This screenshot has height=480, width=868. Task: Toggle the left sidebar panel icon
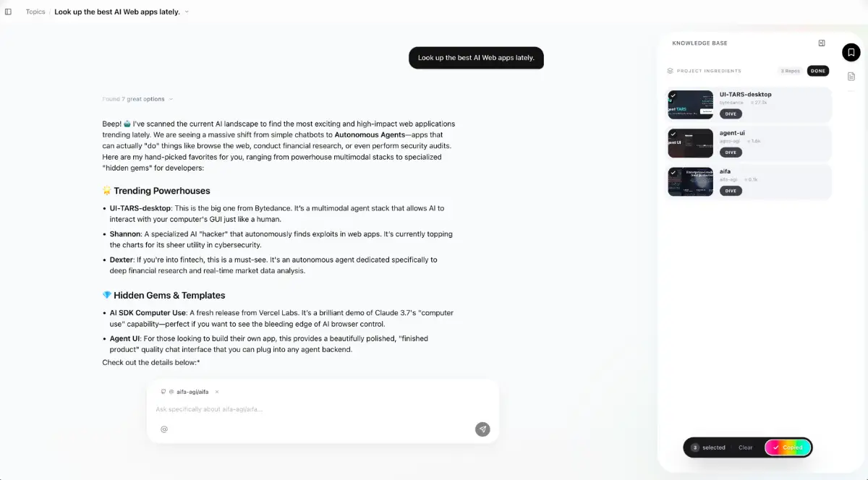tap(9, 12)
